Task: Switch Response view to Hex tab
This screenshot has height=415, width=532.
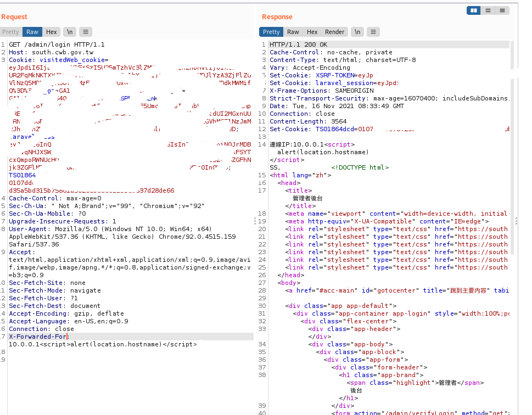Action: 312,32
